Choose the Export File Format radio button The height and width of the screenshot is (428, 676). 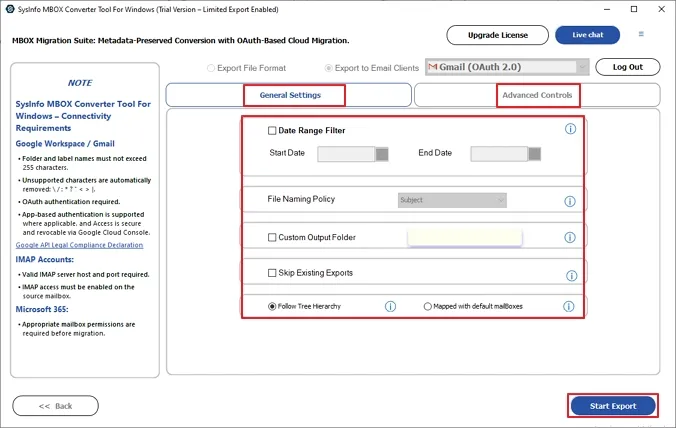tap(211, 68)
